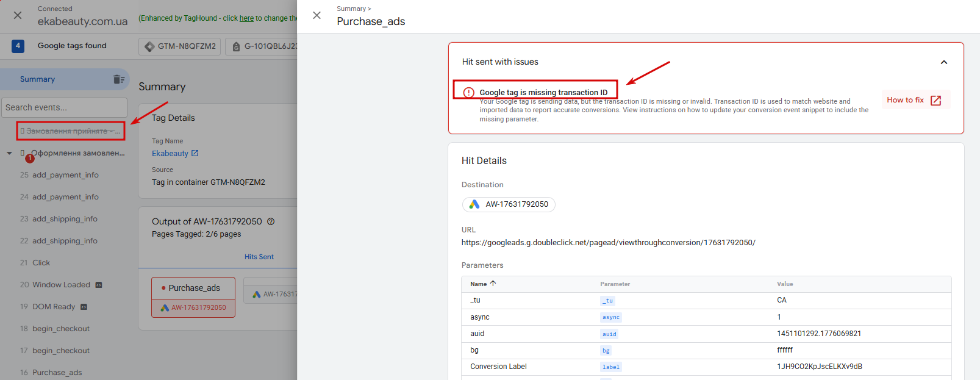Screen dimensions: 980x380
Task: Click the TagHound 'here' link
Action: 246,18
